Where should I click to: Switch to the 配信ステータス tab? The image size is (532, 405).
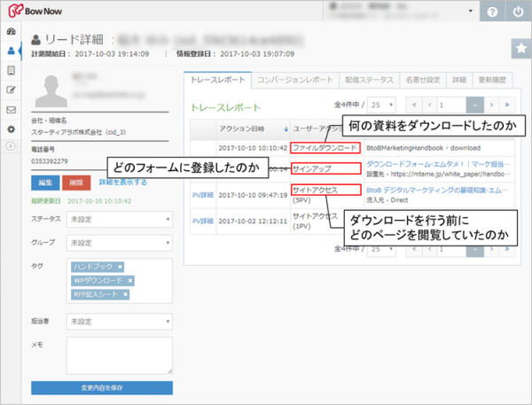(x=364, y=79)
